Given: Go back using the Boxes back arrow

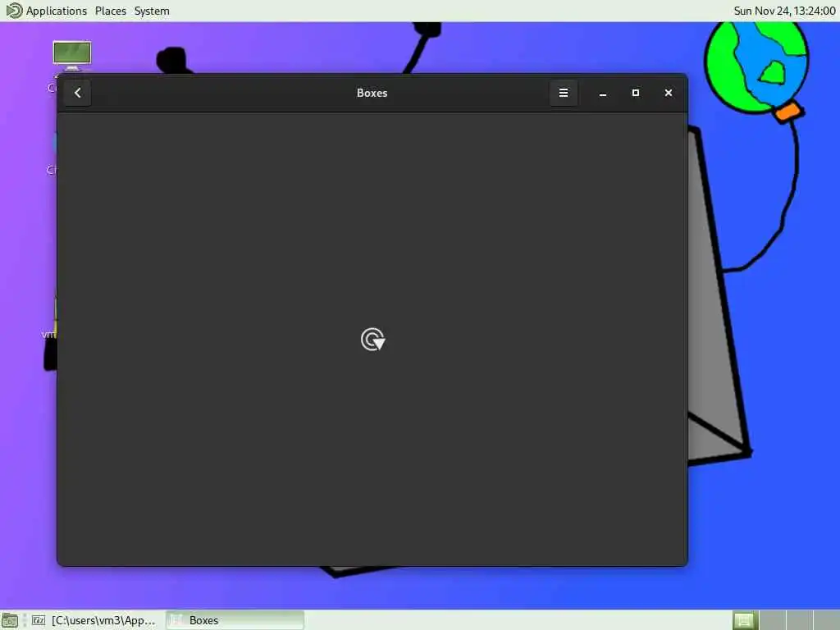Looking at the screenshot, I should coord(77,93).
